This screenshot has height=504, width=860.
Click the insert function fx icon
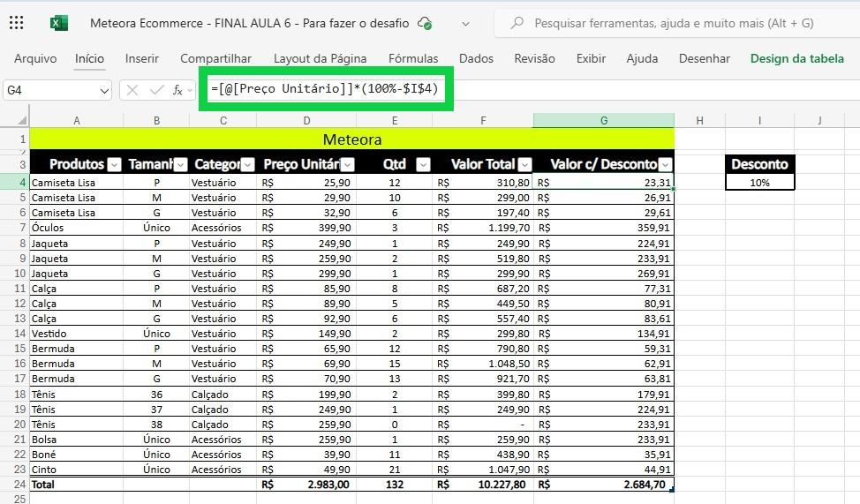(177, 90)
